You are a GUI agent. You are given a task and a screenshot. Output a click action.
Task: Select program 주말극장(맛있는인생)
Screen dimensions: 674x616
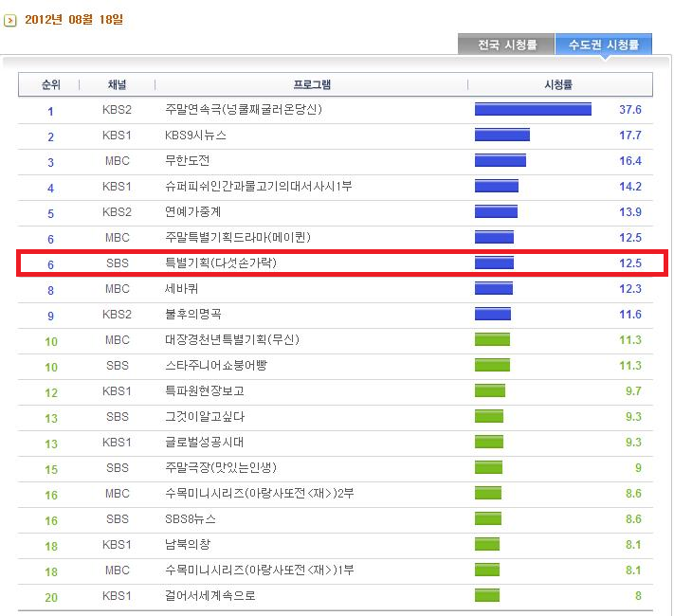pos(221,468)
